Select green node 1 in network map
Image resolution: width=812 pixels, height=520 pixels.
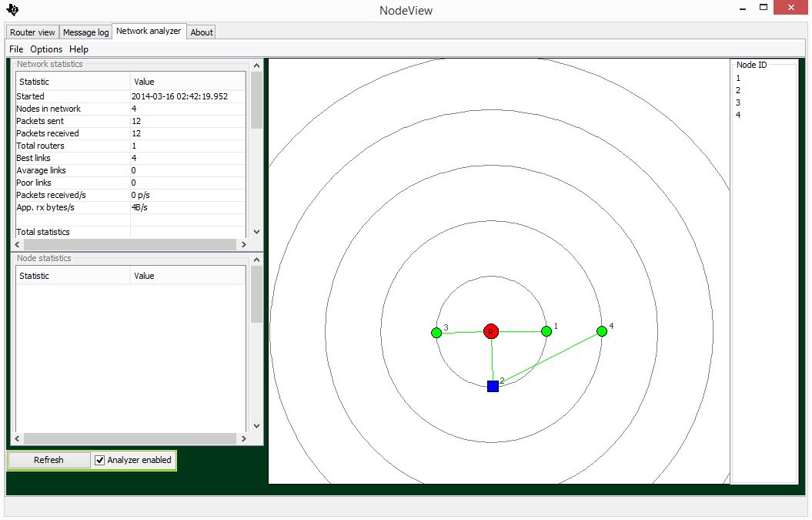546,331
